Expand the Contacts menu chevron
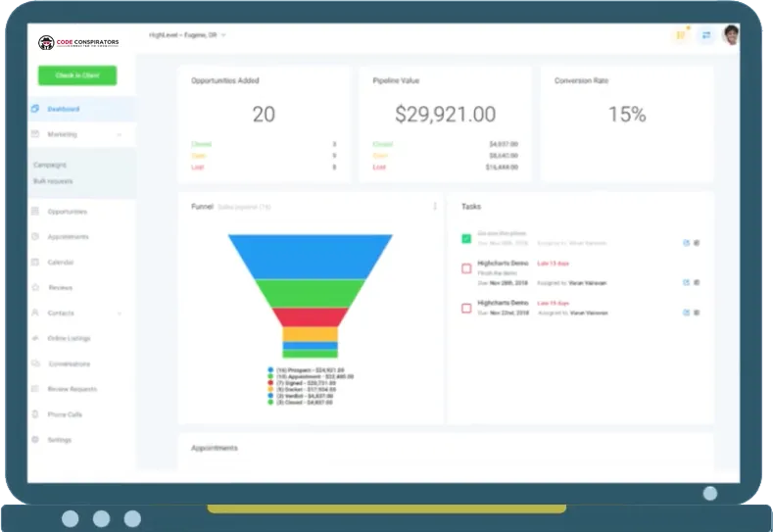The width and height of the screenshot is (773, 532). click(x=120, y=314)
